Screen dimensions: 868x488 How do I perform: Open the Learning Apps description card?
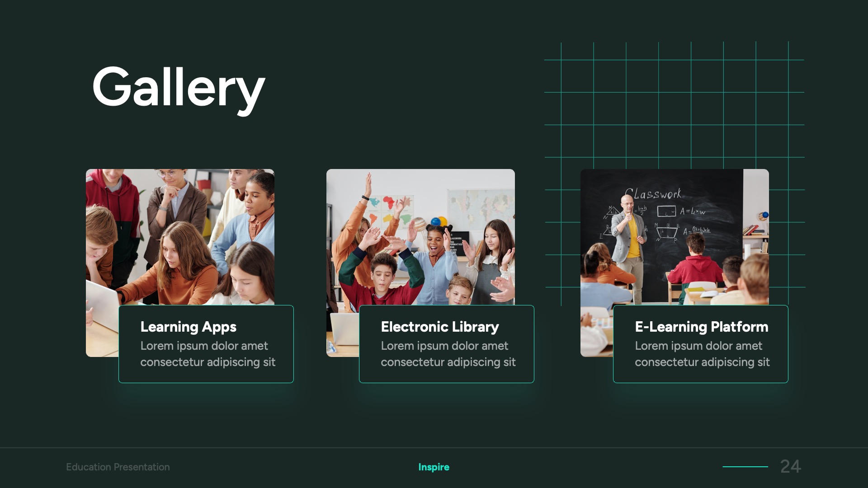tap(206, 344)
